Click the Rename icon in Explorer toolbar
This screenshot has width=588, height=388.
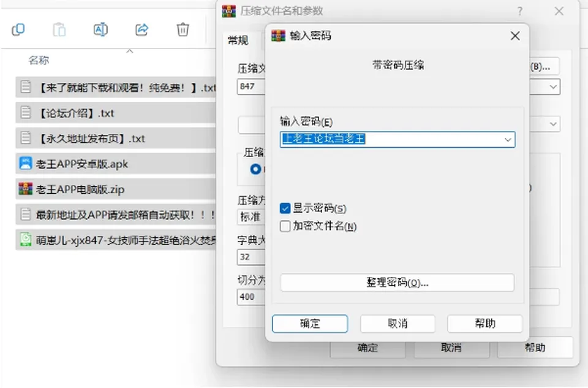coord(100,29)
